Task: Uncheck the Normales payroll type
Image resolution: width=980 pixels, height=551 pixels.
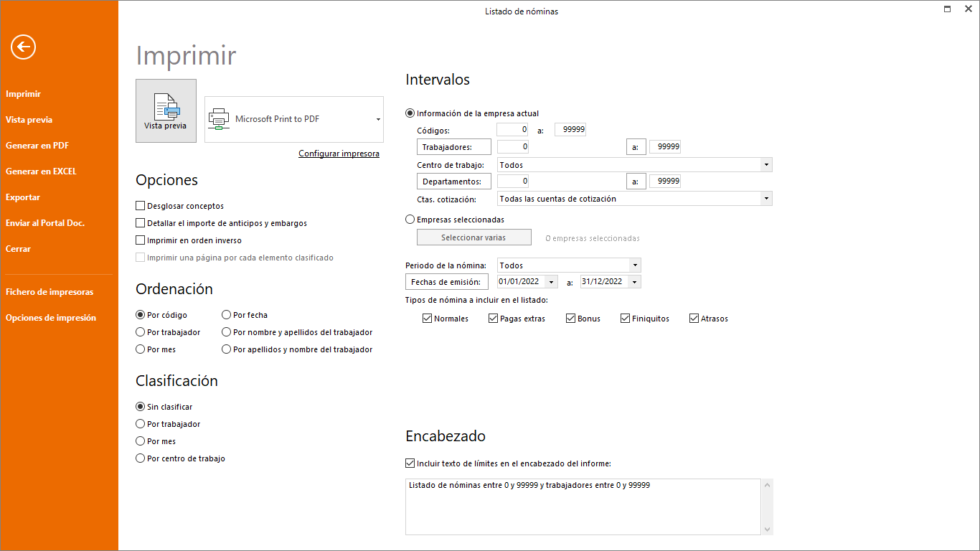Action: pyautogui.click(x=428, y=319)
